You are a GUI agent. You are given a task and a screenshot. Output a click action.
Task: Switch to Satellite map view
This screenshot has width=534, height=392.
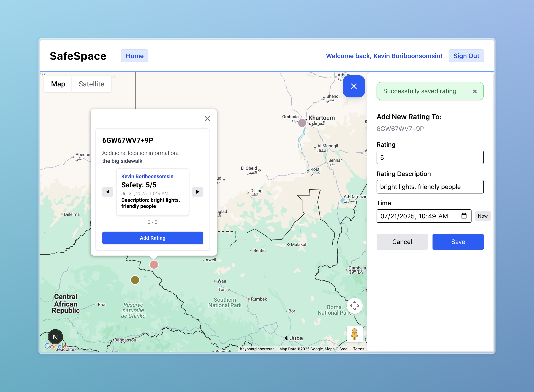pos(91,84)
